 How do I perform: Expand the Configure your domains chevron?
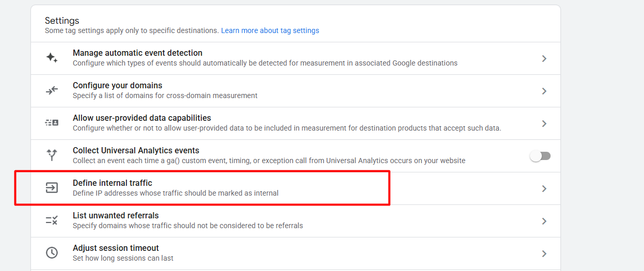click(x=544, y=91)
